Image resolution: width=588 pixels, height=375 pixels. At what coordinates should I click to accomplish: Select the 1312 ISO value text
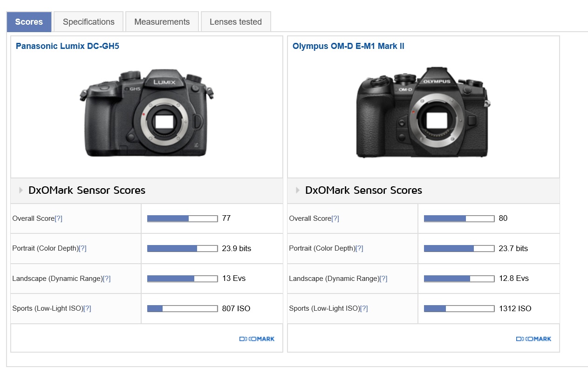515,308
